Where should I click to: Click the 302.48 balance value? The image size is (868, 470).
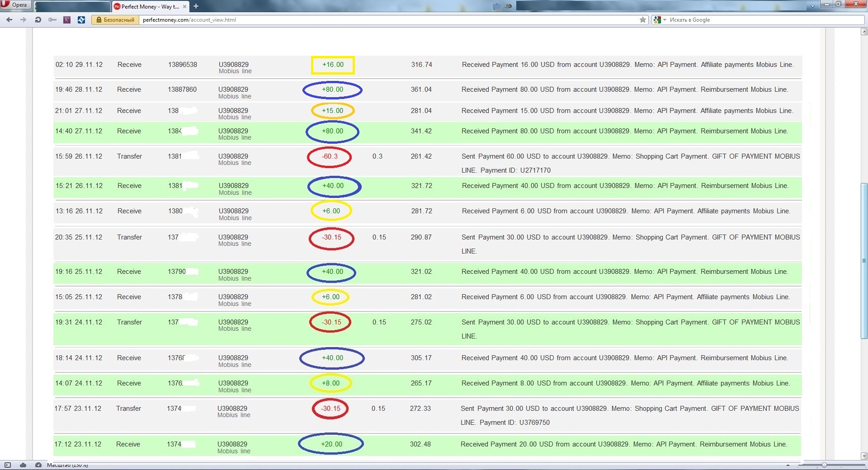(420, 444)
